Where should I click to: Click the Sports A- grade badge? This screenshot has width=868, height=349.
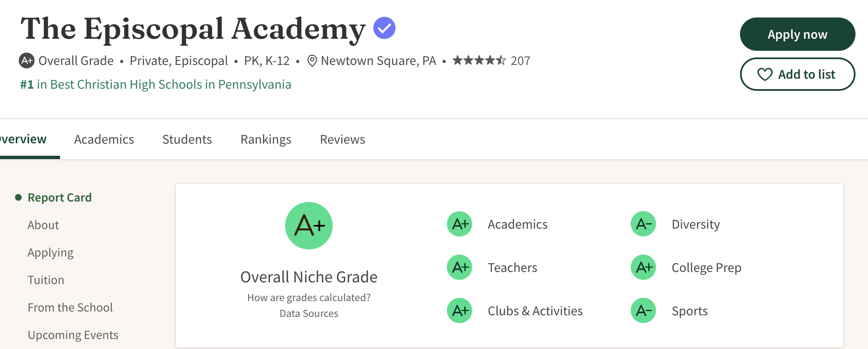click(x=643, y=311)
